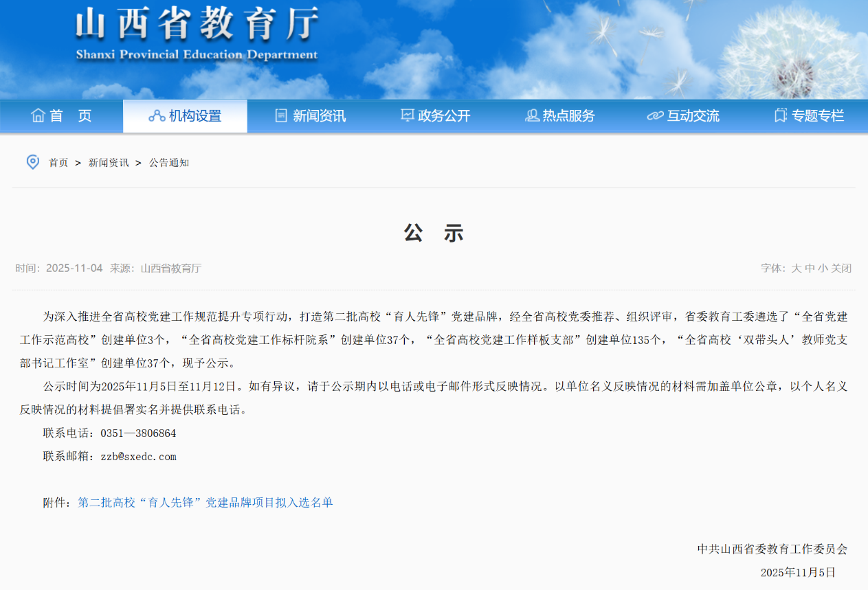Open the 机构设置 navigation tab
This screenshot has height=590, width=868.
(x=195, y=116)
